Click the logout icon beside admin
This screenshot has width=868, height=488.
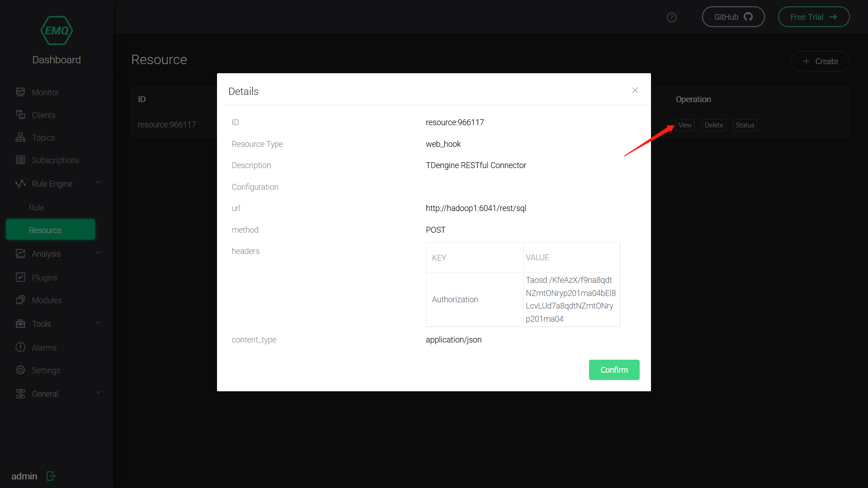(x=51, y=476)
